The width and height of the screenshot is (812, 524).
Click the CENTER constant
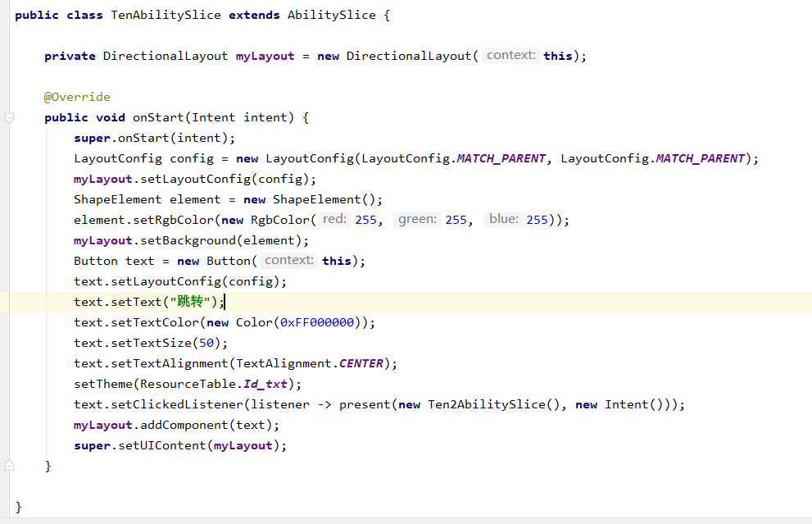pos(361,363)
